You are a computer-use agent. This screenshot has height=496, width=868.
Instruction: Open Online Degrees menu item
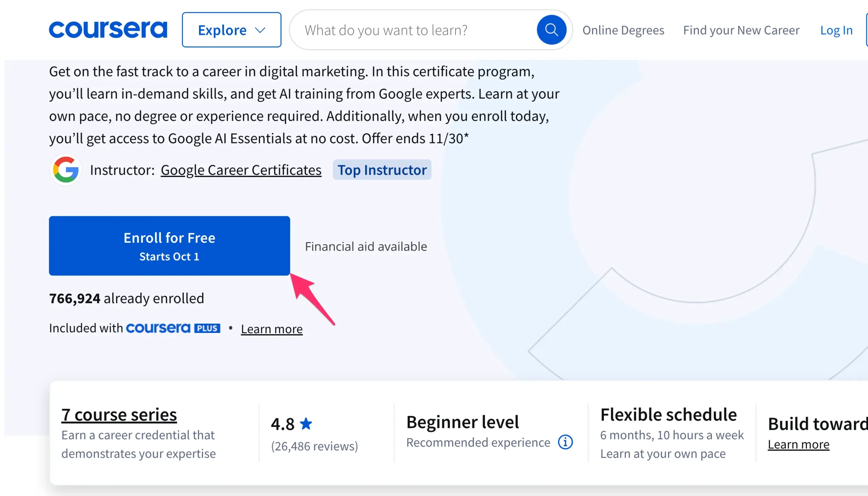click(x=623, y=30)
